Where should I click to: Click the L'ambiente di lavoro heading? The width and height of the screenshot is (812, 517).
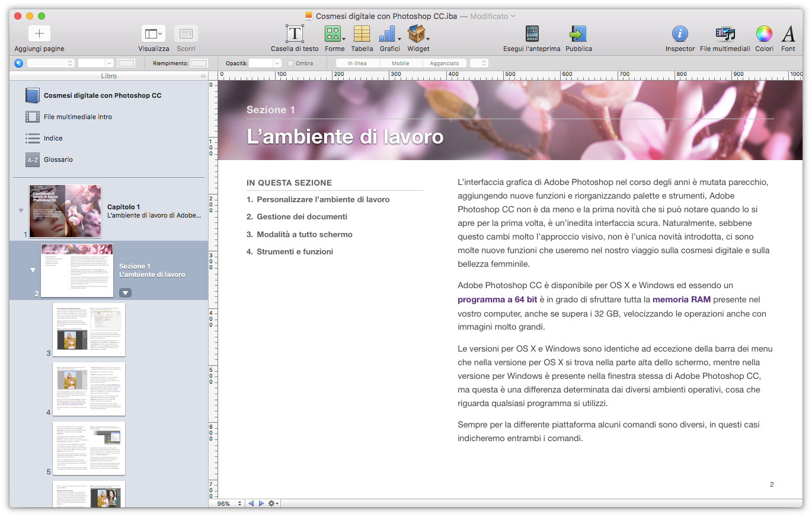tap(345, 136)
